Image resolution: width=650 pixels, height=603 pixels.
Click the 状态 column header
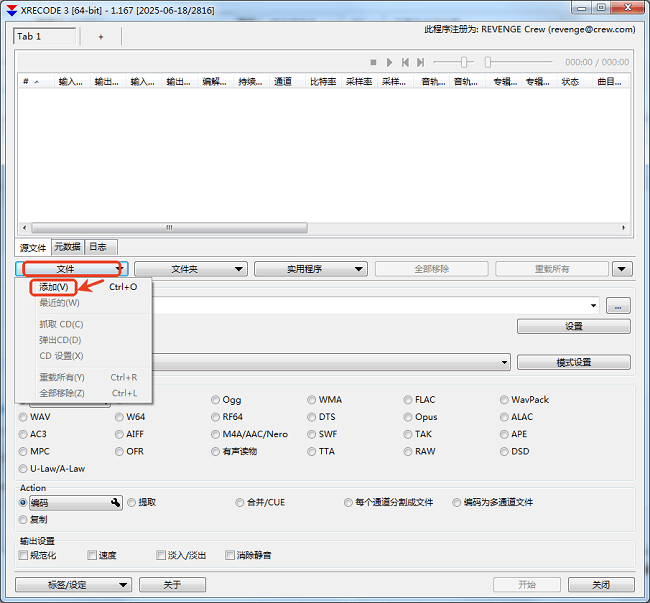click(x=575, y=82)
